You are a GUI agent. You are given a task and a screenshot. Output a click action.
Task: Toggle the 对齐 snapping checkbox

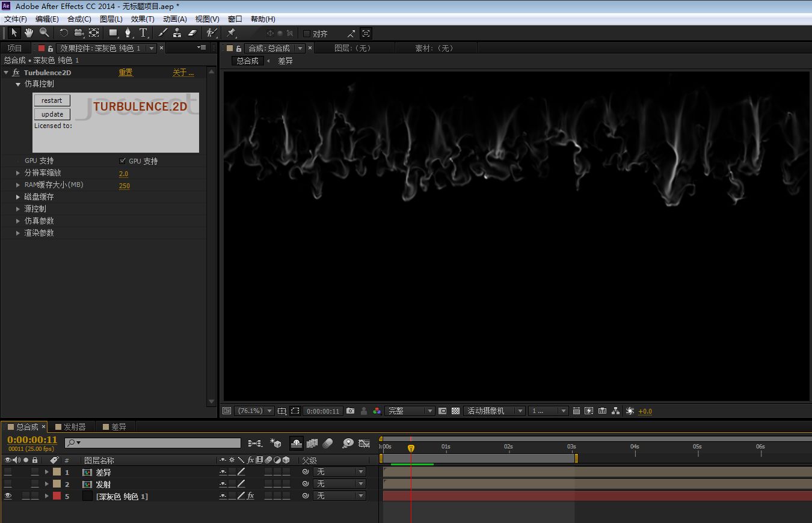click(x=307, y=34)
